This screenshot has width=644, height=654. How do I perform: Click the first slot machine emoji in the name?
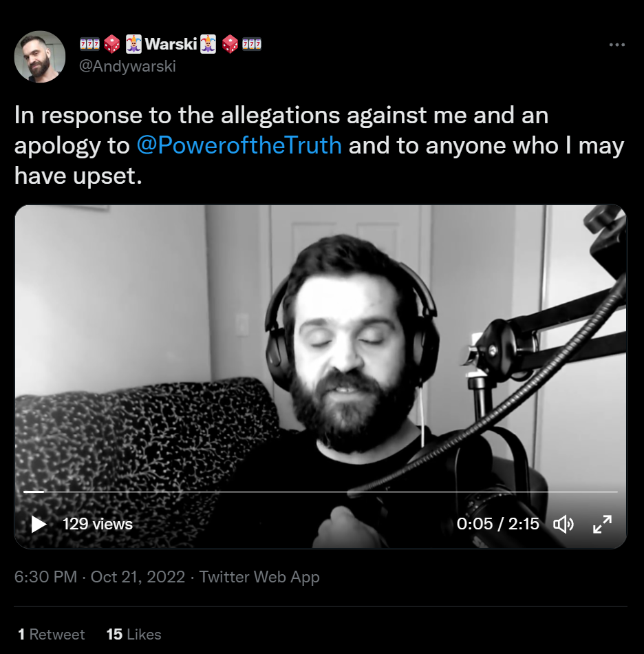[89, 44]
